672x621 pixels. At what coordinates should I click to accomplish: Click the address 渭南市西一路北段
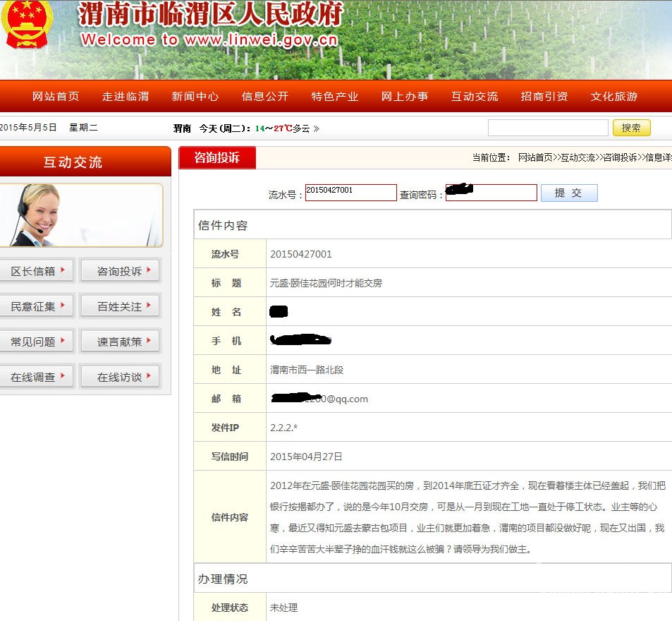coord(307,370)
